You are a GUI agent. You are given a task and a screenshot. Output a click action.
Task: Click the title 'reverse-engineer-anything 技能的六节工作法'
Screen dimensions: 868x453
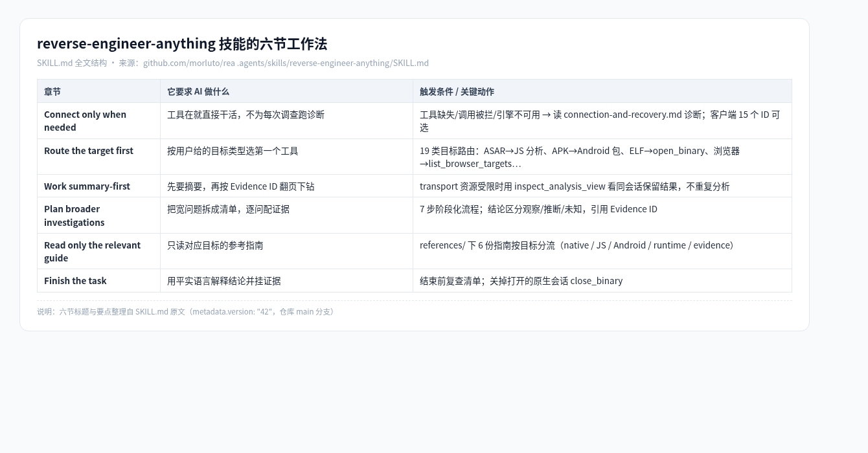(x=182, y=43)
